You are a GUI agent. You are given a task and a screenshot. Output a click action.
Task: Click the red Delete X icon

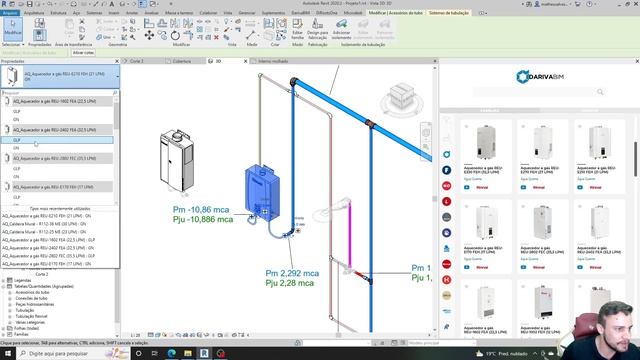point(216,37)
